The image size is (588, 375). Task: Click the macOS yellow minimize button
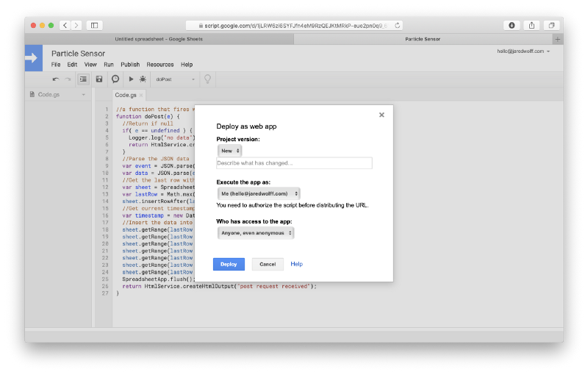(x=42, y=25)
